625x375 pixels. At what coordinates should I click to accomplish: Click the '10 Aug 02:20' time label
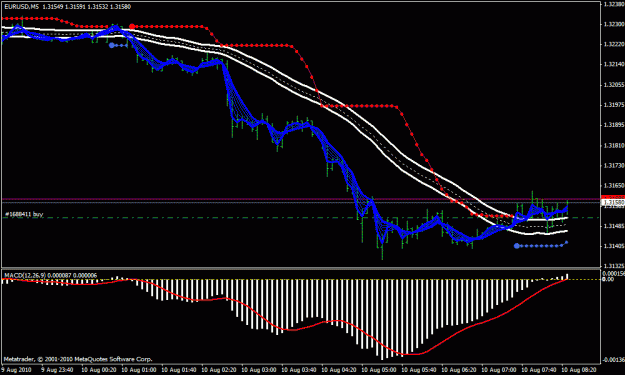[x=218, y=370]
